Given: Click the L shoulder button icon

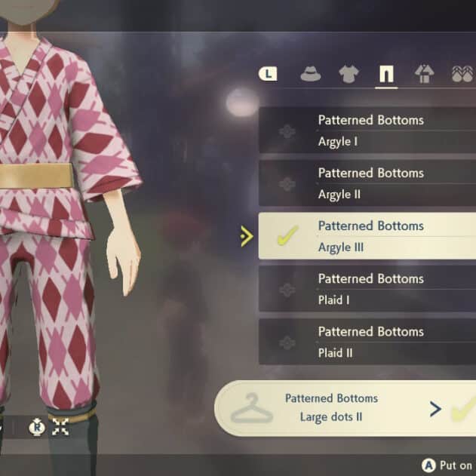Looking at the screenshot, I should coord(268,74).
